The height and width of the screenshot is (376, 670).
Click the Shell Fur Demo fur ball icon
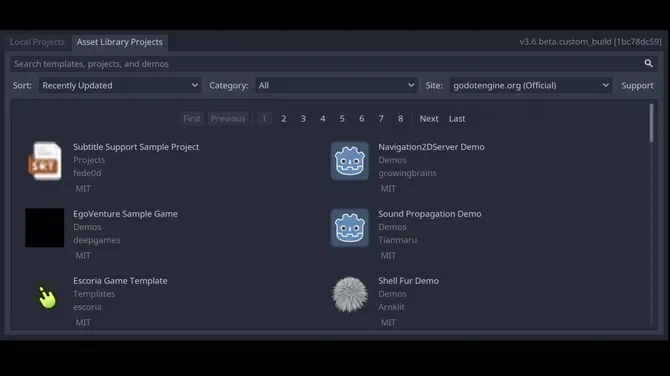[350, 294]
